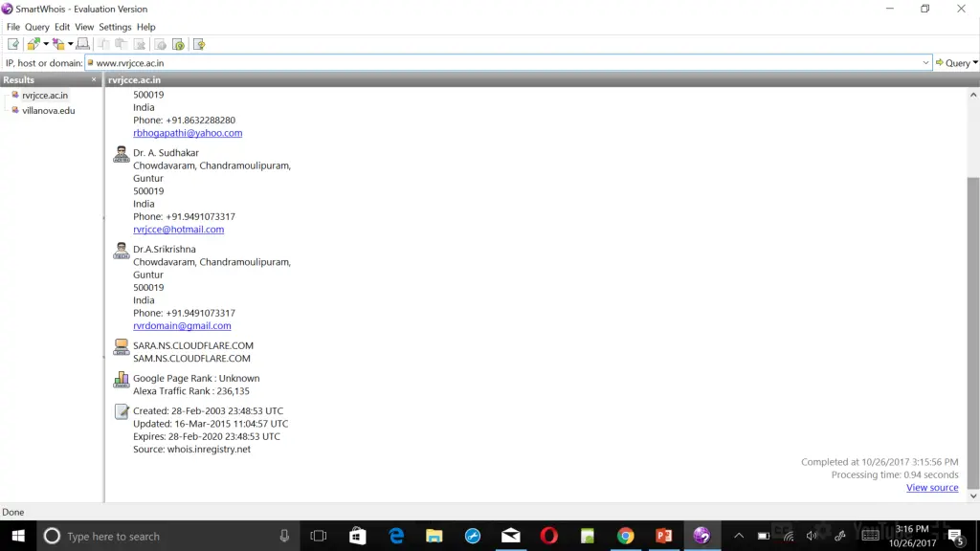
Task: Click the greyed Copy toolbar icon
Action: tap(122, 44)
